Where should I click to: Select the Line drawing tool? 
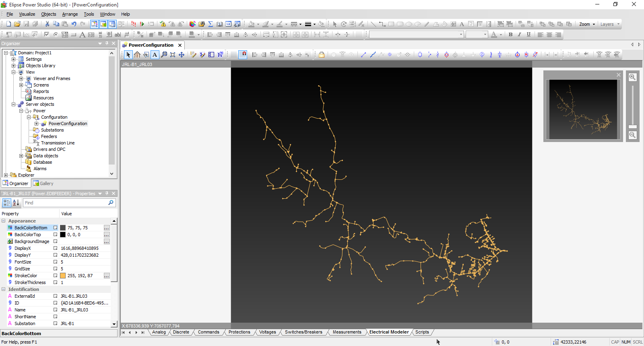point(373,24)
